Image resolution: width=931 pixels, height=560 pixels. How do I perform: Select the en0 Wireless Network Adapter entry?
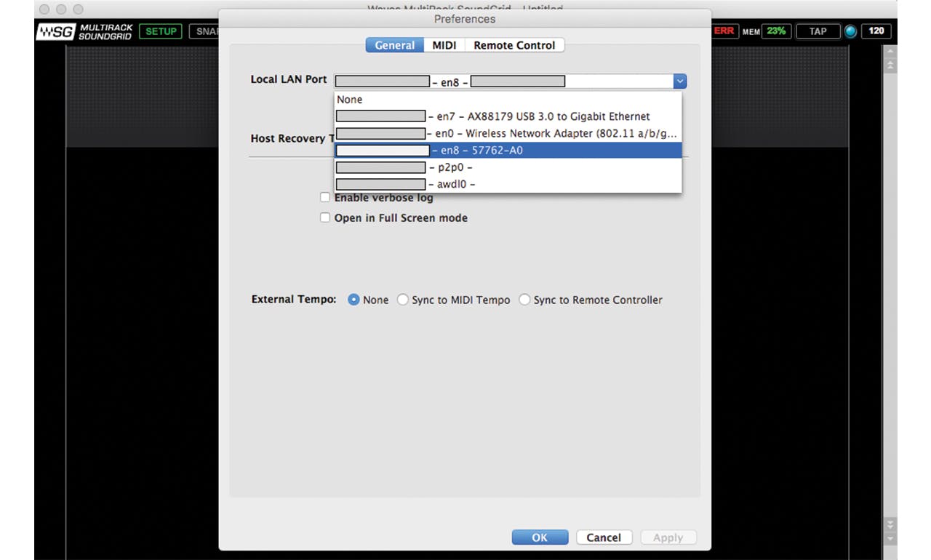(x=509, y=133)
